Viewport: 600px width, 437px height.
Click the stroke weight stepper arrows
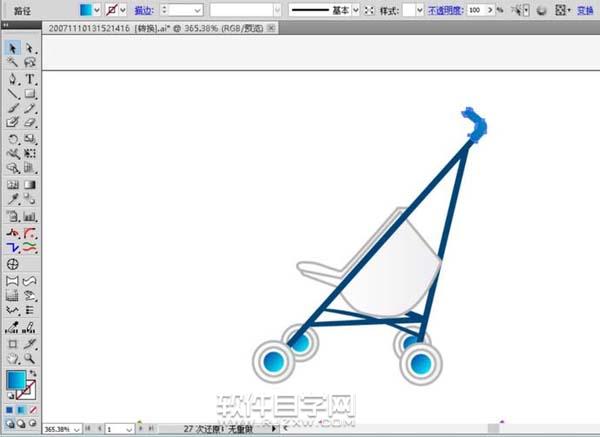coord(164,10)
